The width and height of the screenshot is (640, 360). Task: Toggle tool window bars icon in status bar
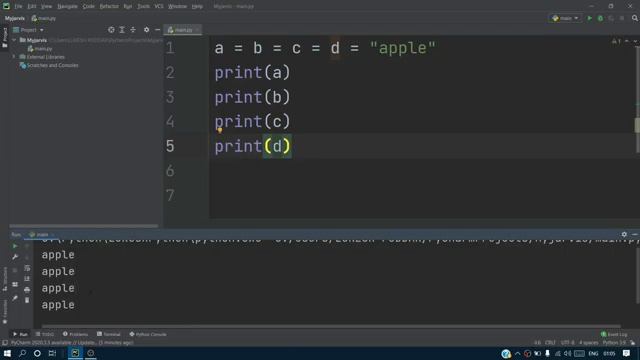(4, 343)
